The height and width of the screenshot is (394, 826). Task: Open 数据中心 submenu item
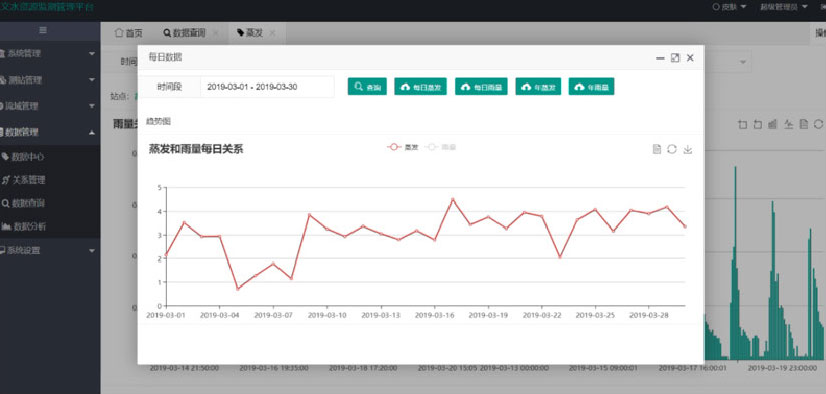[50, 156]
